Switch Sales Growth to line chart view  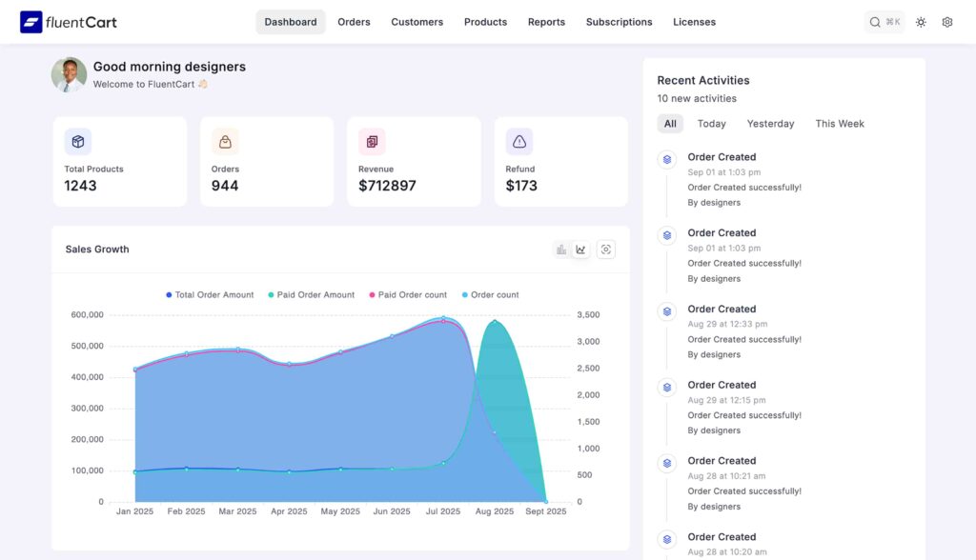click(x=580, y=250)
